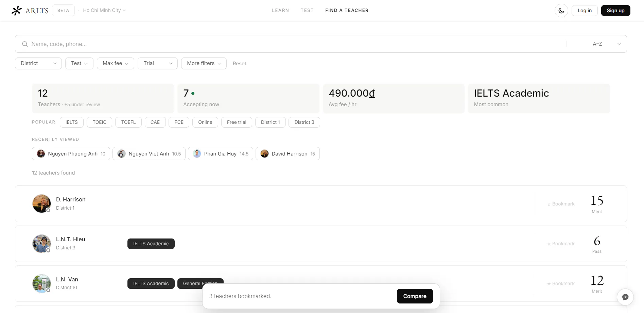This screenshot has width=644, height=313.
Task: Click the Most common IELTS Academic card
Action: (x=539, y=98)
